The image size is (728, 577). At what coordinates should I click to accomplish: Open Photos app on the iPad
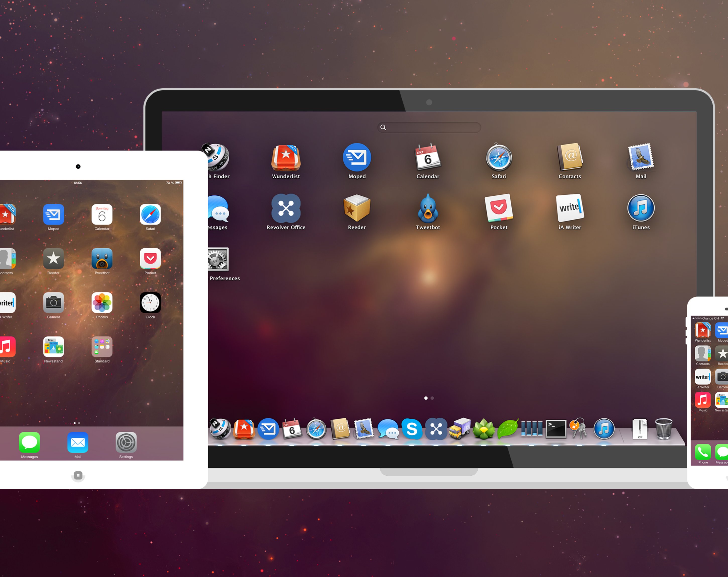(x=102, y=302)
